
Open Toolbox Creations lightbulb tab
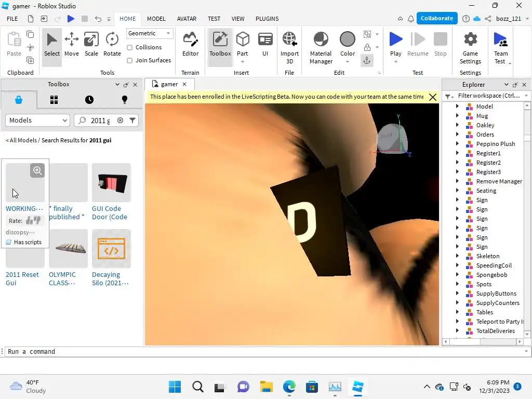click(125, 100)
